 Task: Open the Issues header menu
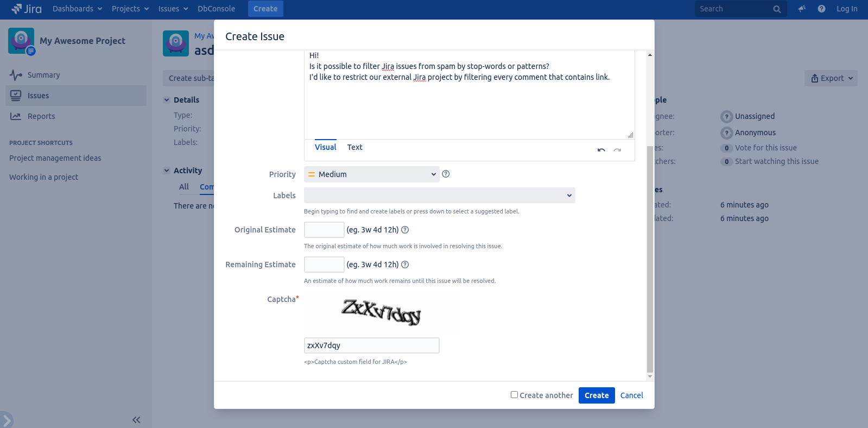pyautogui.click(x=173, y=9)
